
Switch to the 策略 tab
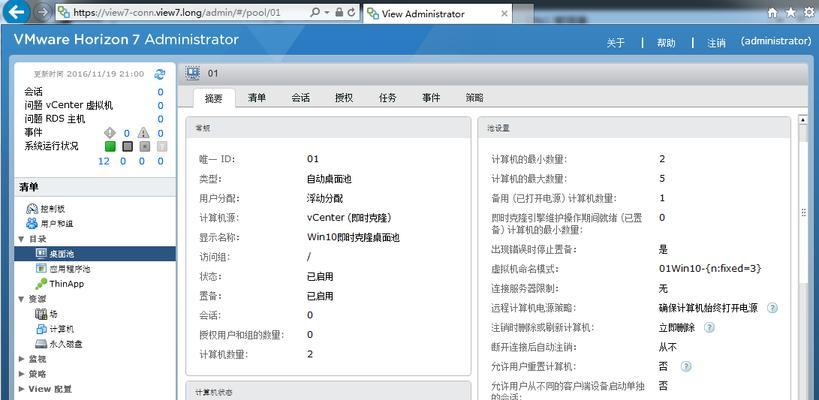click(474, 98)
